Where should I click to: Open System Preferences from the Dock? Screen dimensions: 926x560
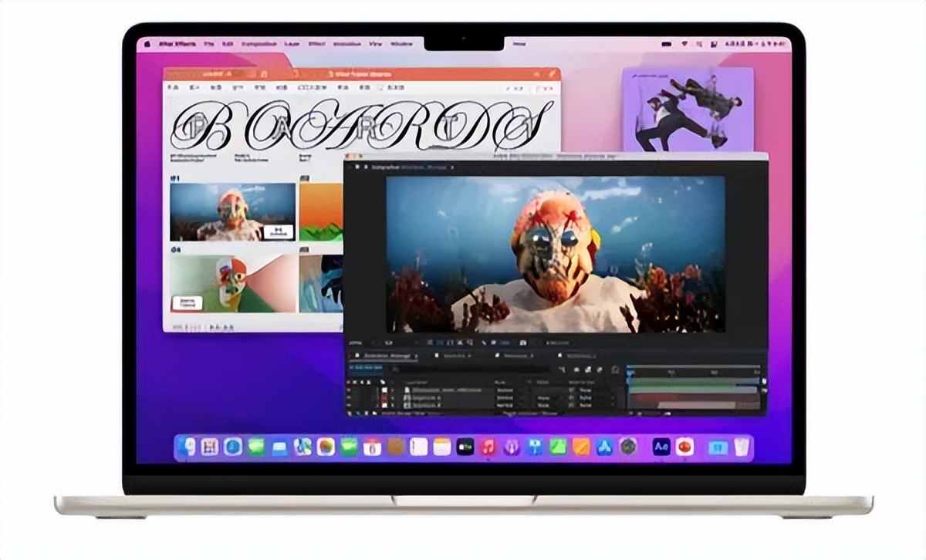(x=627, y=447)
